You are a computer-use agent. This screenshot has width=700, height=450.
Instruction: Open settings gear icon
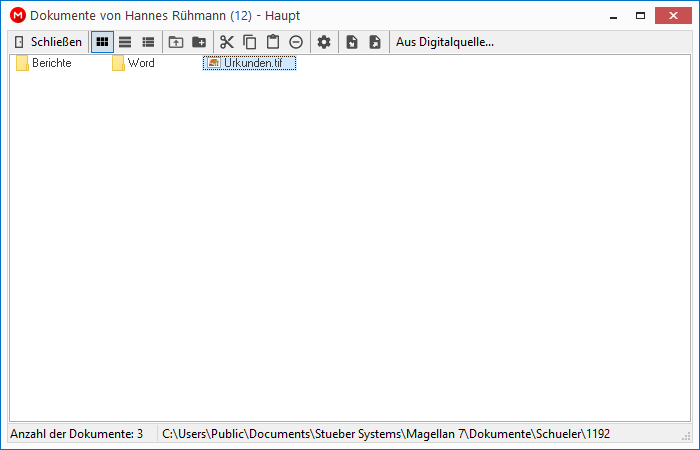click(x=324, y=42)
